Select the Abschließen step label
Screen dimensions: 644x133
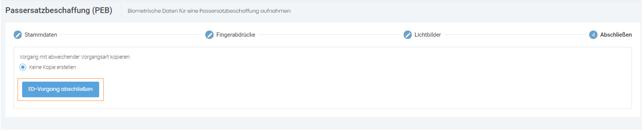pyautogui.click(x=616, y=35)
